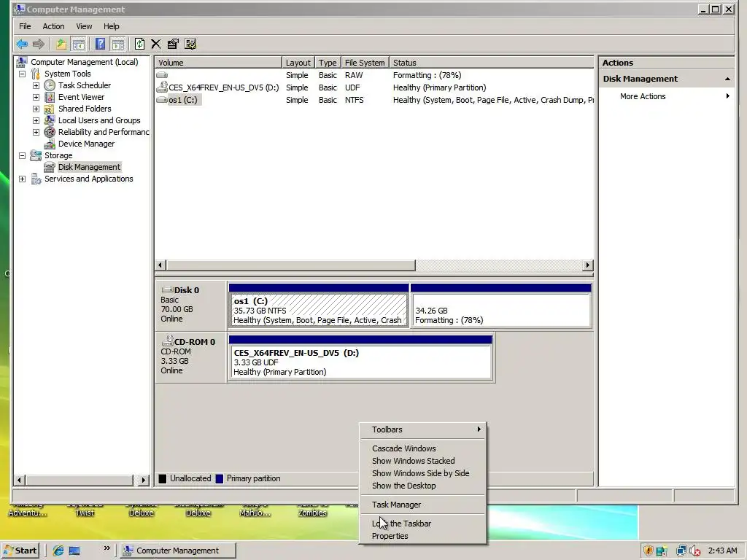Expand Services and Applications node

[x=23, y=179]
